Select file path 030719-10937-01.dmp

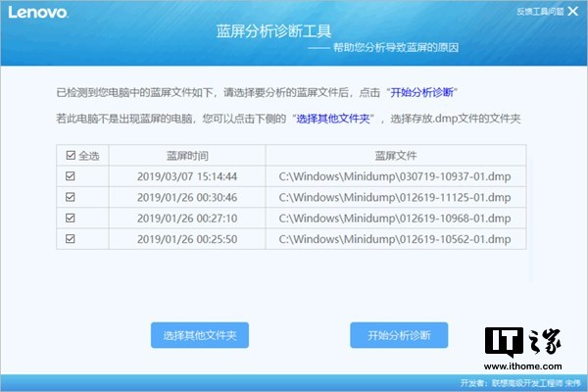tap(395, 176)
